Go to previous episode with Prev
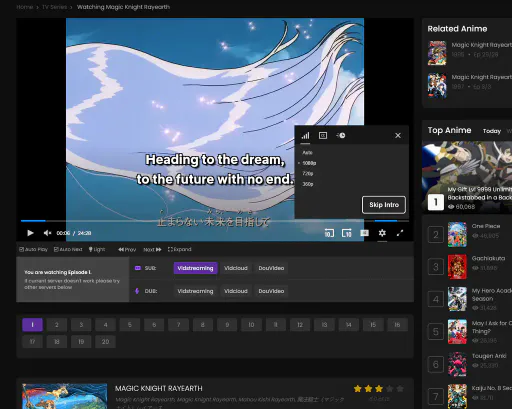 (127, 249)
